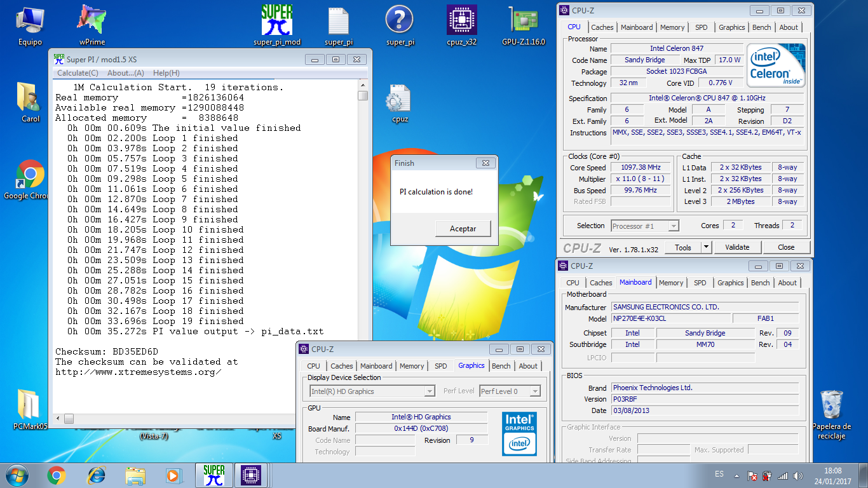Click the Checksum: BD35ED6D line
This screenshot has height=488, width=868.
[x=107, y=351]
